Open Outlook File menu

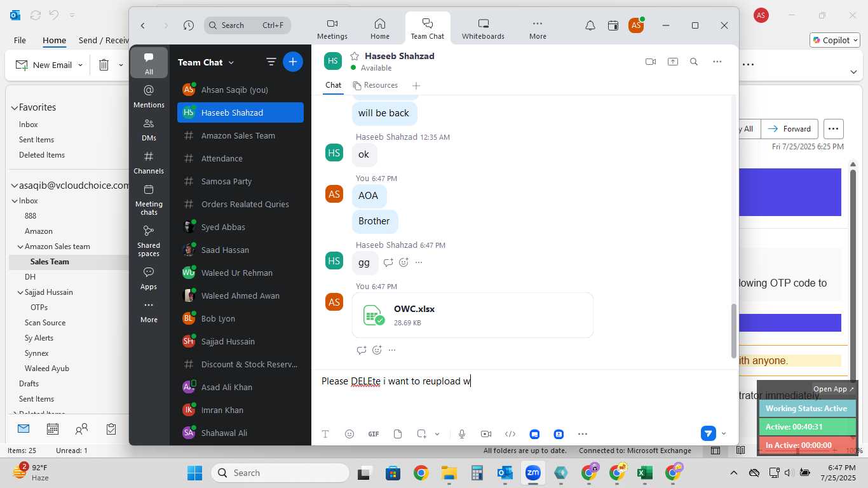pos(20,40)
